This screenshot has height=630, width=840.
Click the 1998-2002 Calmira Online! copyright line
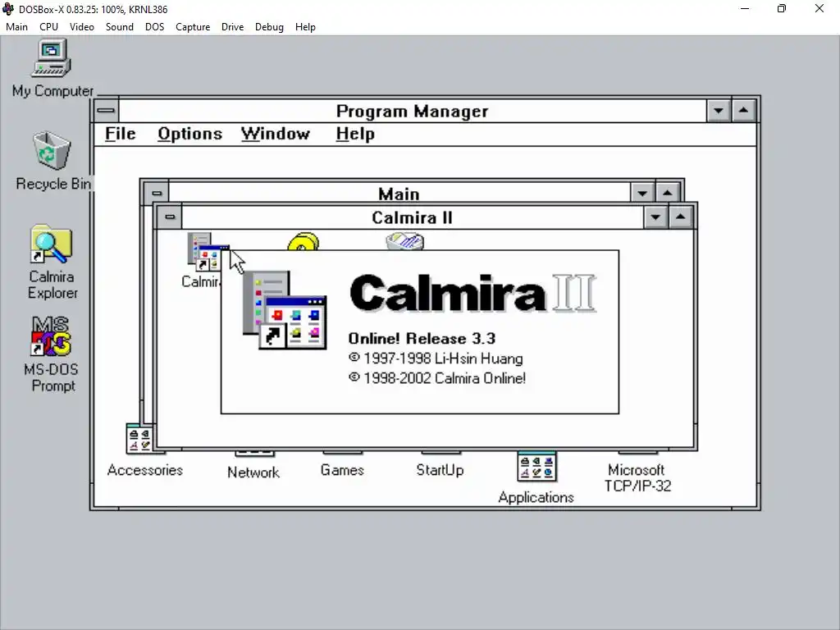click(x=437, y=378)
